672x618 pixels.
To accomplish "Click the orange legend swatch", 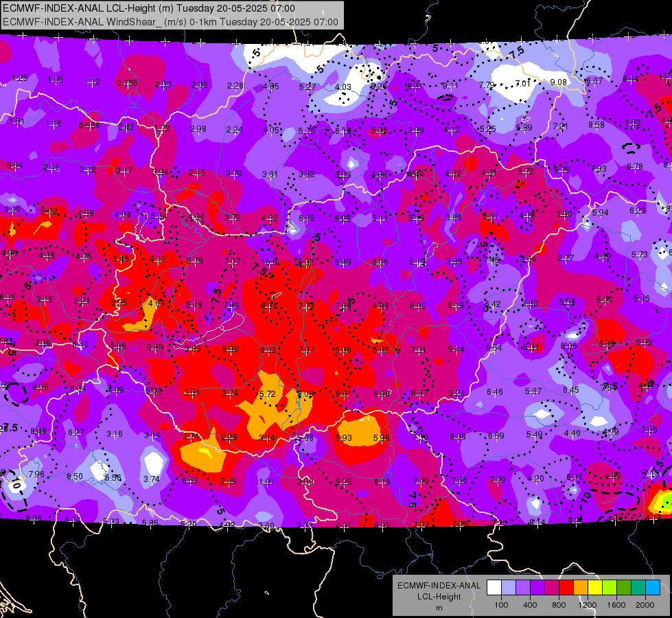I will 581,587.
